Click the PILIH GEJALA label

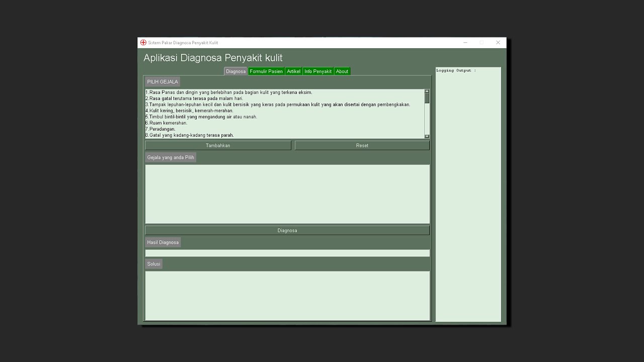point(163,81)
